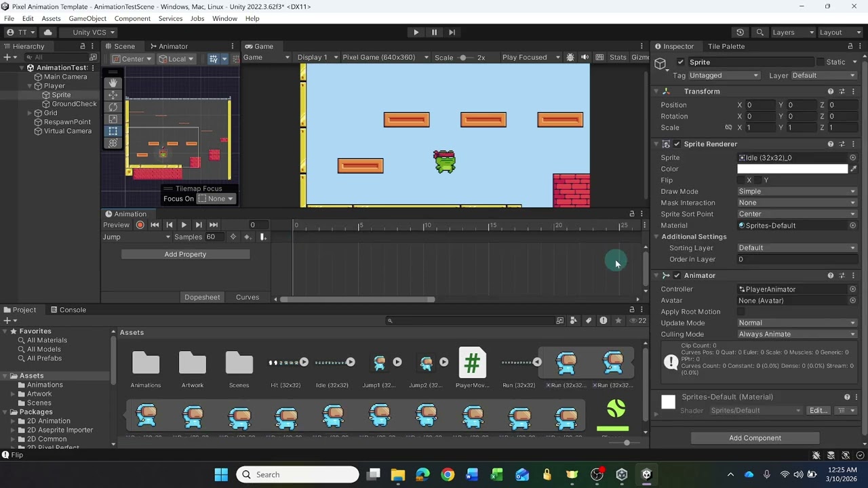Viewport: 868px width, 488px height.
Task: Open the global search magnifier icon
Action: tap(759, 32)
